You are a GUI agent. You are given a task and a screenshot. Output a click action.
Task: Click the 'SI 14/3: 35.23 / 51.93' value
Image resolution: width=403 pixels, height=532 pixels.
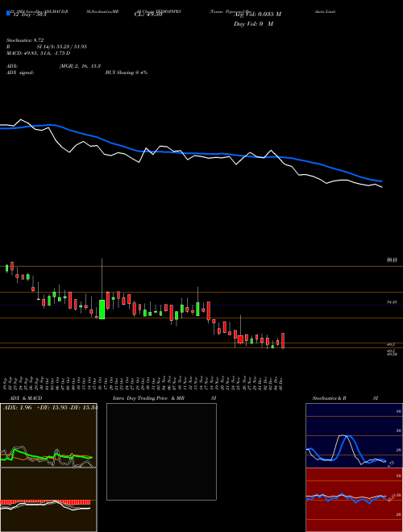click(x=62, y=47)
